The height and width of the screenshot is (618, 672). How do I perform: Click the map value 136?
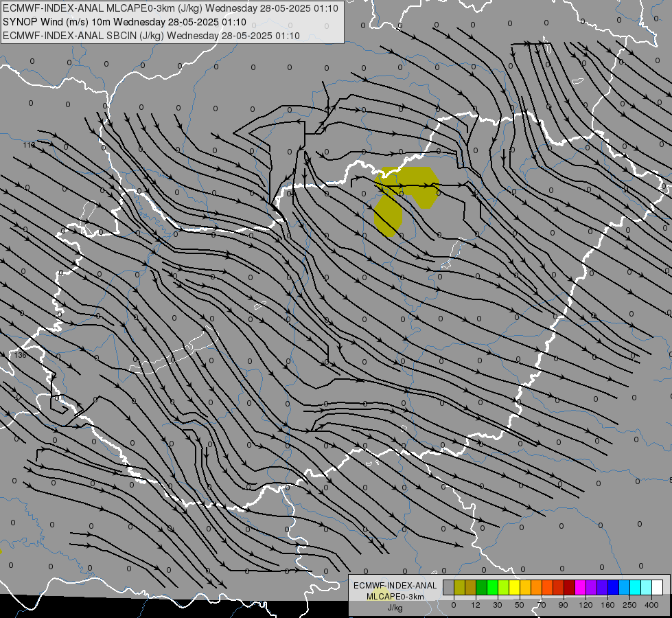20,355
